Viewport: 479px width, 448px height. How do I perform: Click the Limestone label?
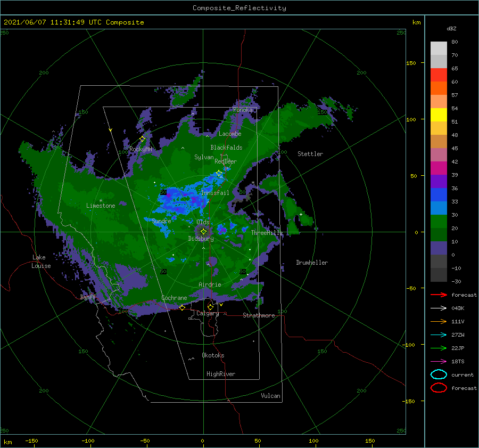click(101, 206)
